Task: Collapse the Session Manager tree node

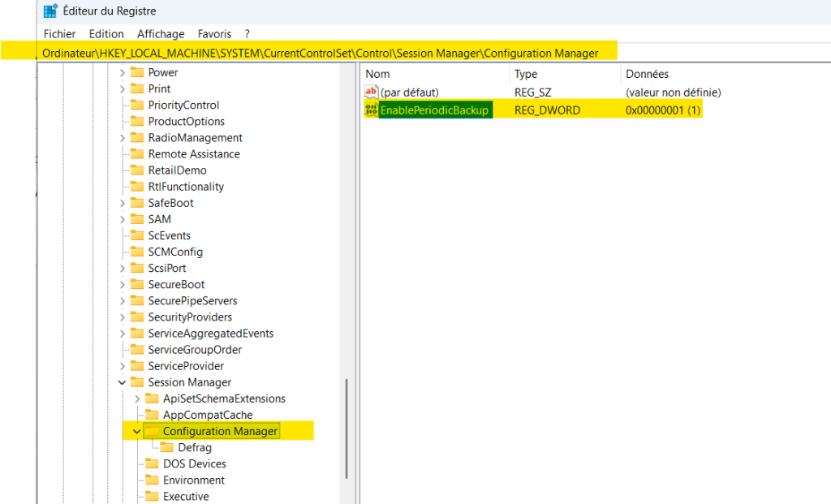Action: [123, 382]
